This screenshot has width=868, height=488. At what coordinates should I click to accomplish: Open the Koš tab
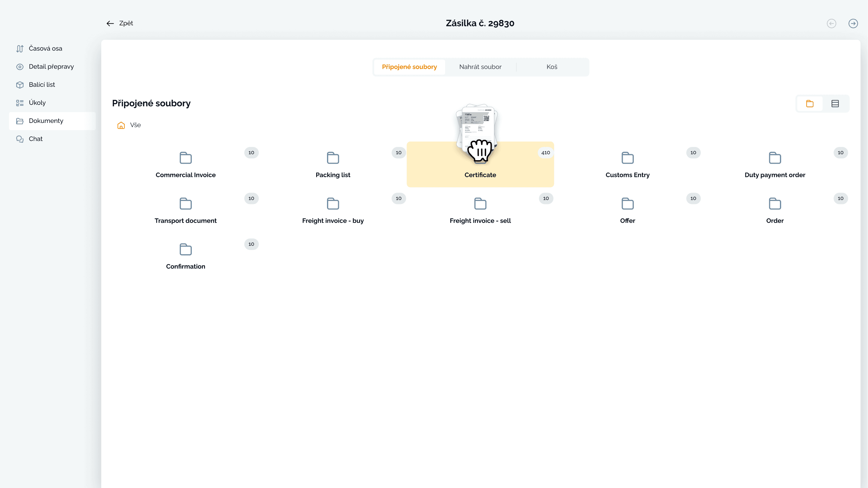pos(552,67)
